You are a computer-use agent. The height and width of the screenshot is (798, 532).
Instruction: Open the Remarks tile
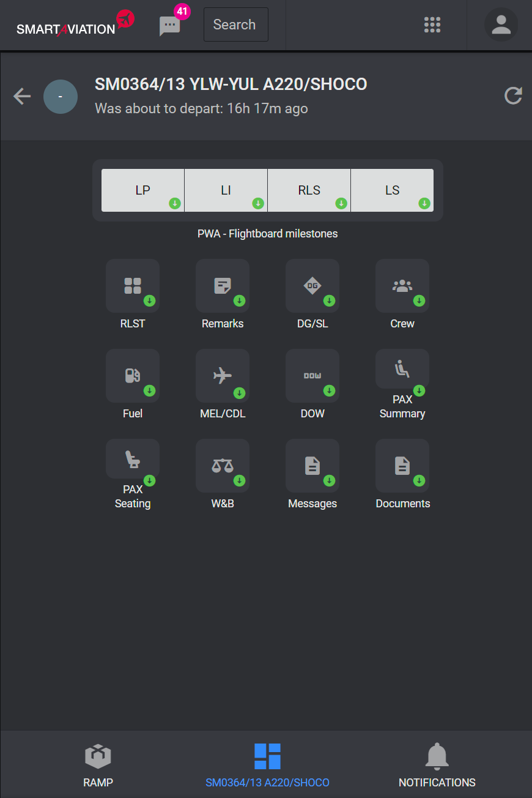click(223, 286)
